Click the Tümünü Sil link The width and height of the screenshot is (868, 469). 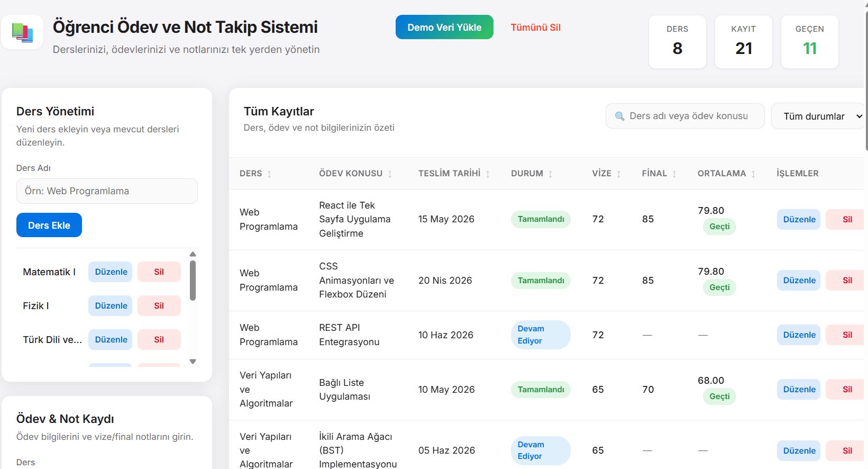tap(535, 27)
